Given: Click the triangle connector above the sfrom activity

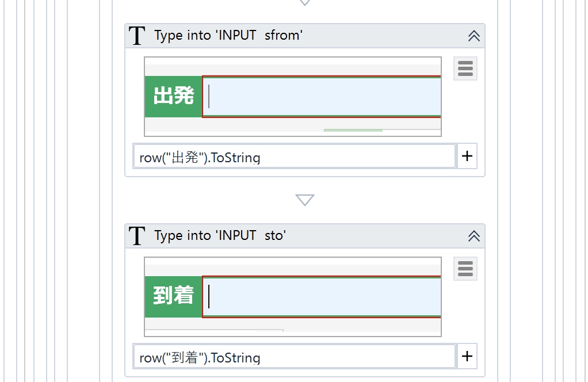Looking at the screenshot, I should pos(305,3).
